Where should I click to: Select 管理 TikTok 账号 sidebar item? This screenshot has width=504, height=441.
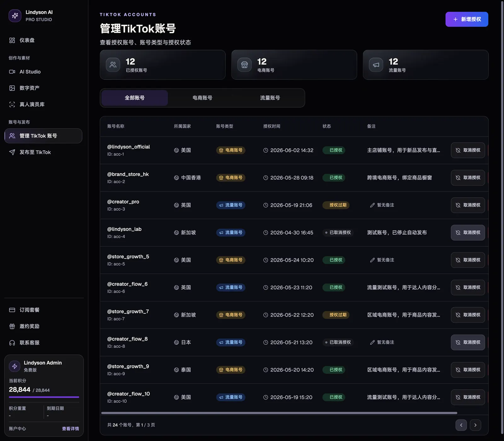pyautogui.click(x=43, y=136)
